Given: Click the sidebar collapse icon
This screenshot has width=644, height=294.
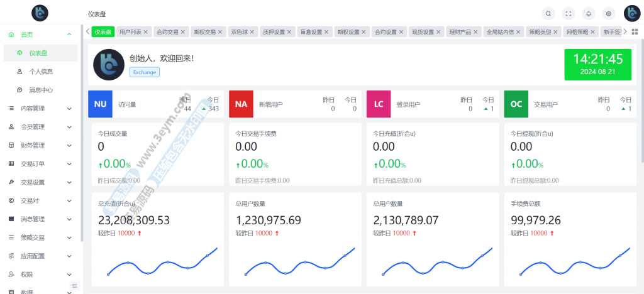Looking at the screenshot, I should coord(75,286).
